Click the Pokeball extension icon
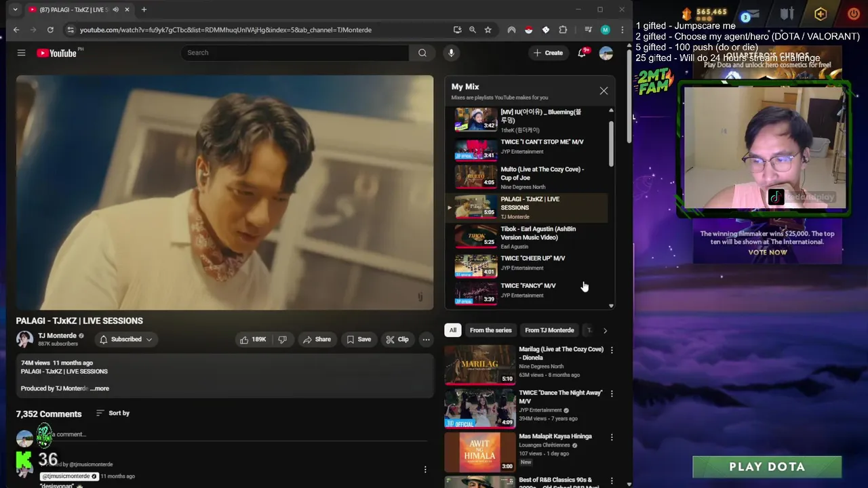The image size is (868, 488). tap(529, 30)
